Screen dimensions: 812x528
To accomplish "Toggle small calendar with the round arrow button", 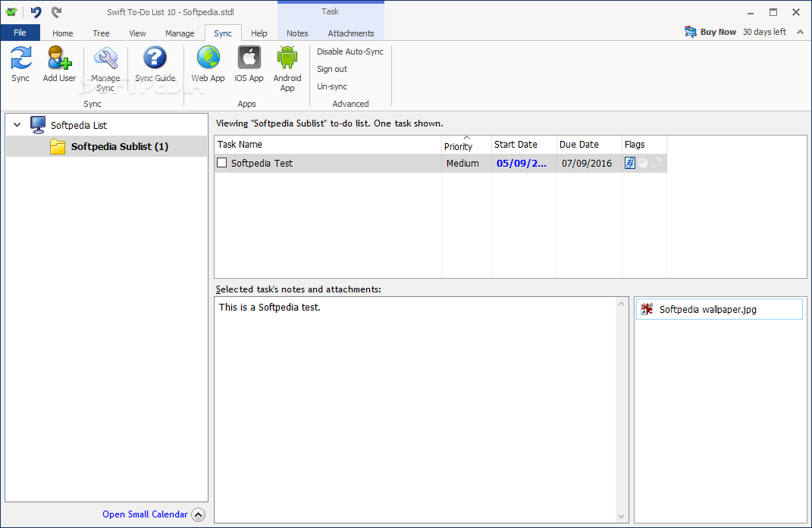I will pyautogui.click(x=199, y=514).
